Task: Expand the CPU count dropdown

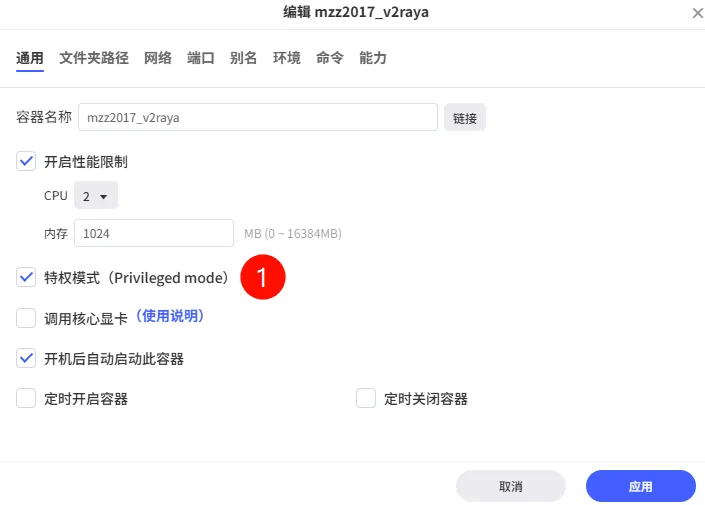Action: click(x=96, y=196)
